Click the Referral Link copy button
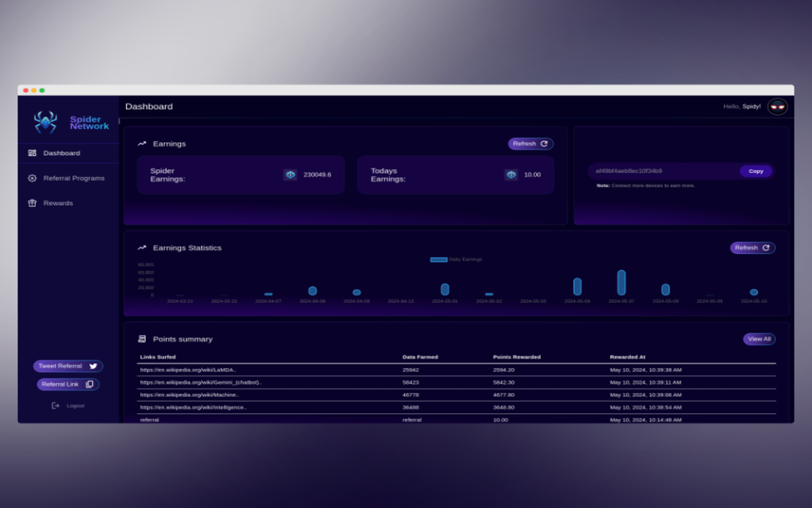Image resolution: width=812 pixels, height=508 pixels. (x=68, y=384)
